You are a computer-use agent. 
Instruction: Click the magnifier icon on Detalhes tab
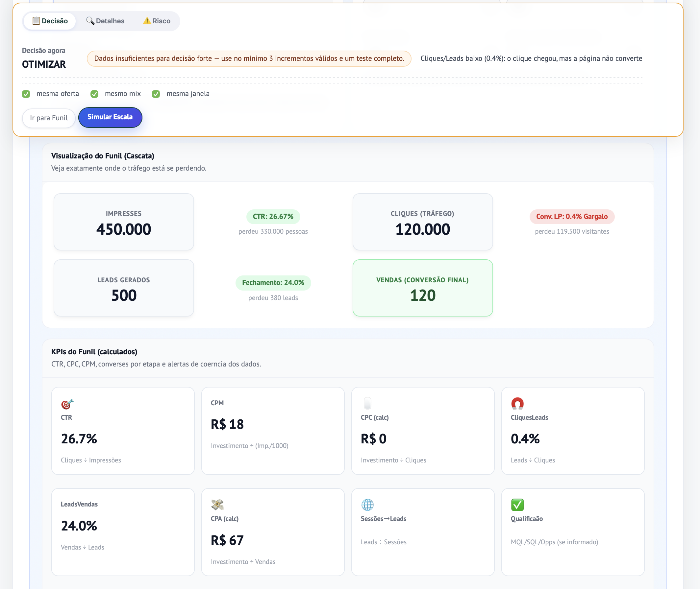[90, 21]
